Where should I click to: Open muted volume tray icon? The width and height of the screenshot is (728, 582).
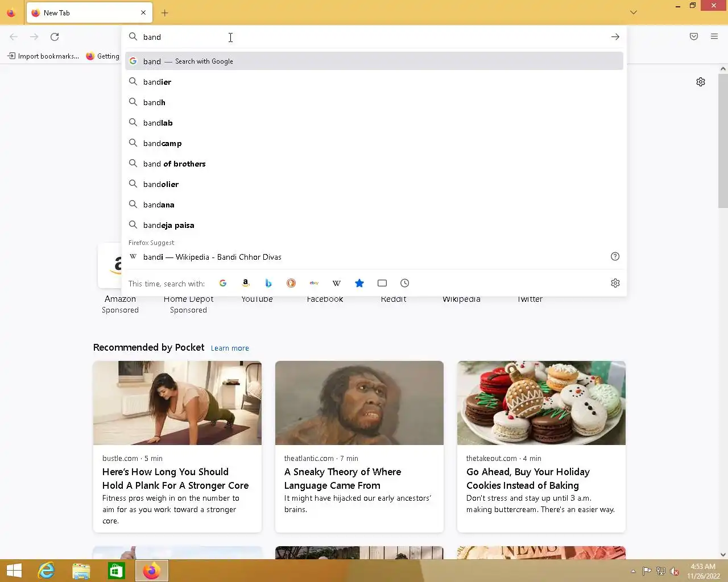click(x=675, y=571)
